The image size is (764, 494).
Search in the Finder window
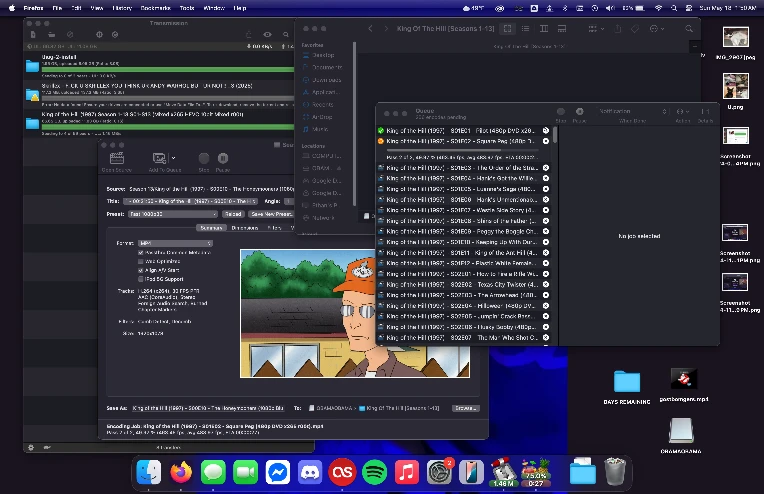click(x=689, y=29)
